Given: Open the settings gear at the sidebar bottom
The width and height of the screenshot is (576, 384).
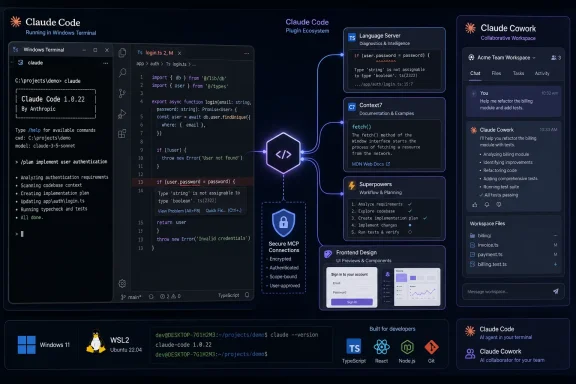Looking at the screenshot, I should coord(122,283).
